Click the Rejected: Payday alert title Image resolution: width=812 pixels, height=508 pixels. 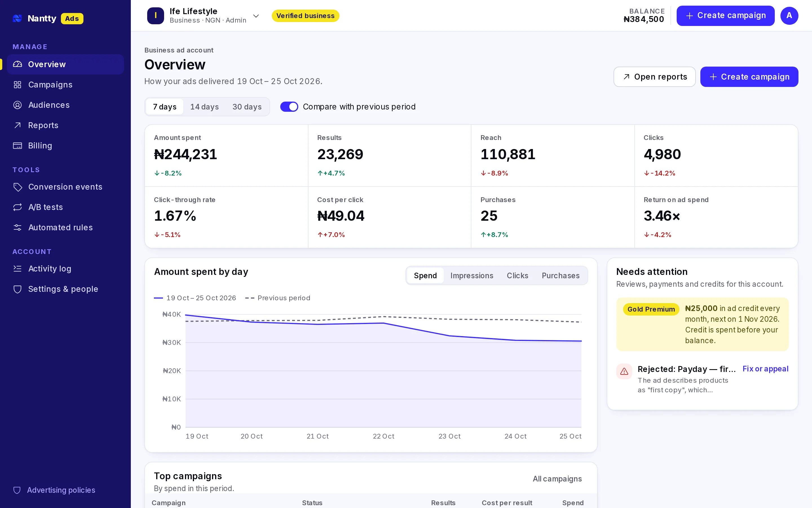pos(687,369)
